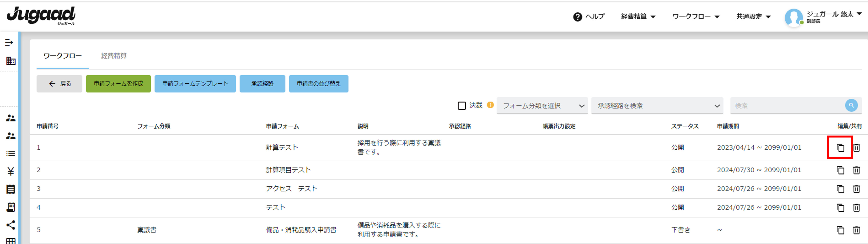Viewport: 868px width, 244px height.
Task: Click the 承認経路 button
Action: pyautogui.click(x=262, y=84)
